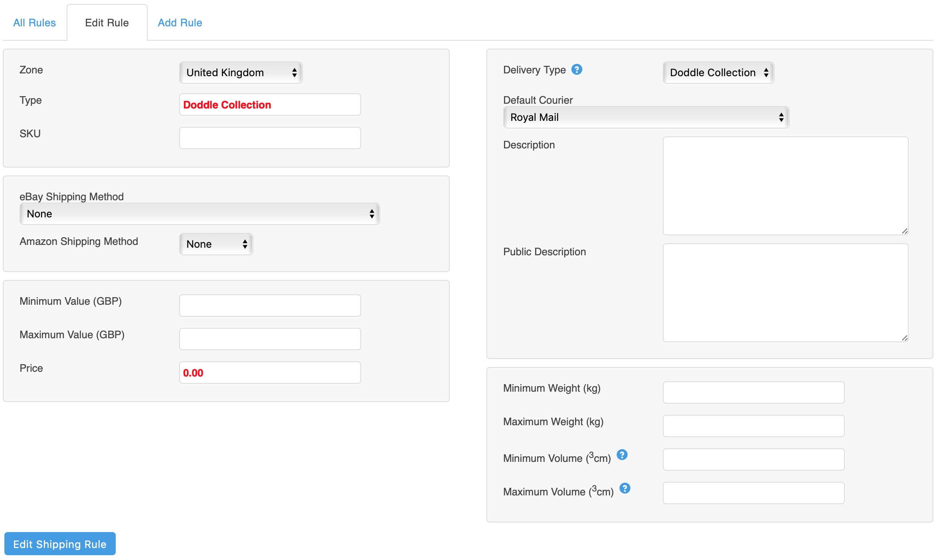
Task: Click into the SKU input field
Action: click(270, 138)
